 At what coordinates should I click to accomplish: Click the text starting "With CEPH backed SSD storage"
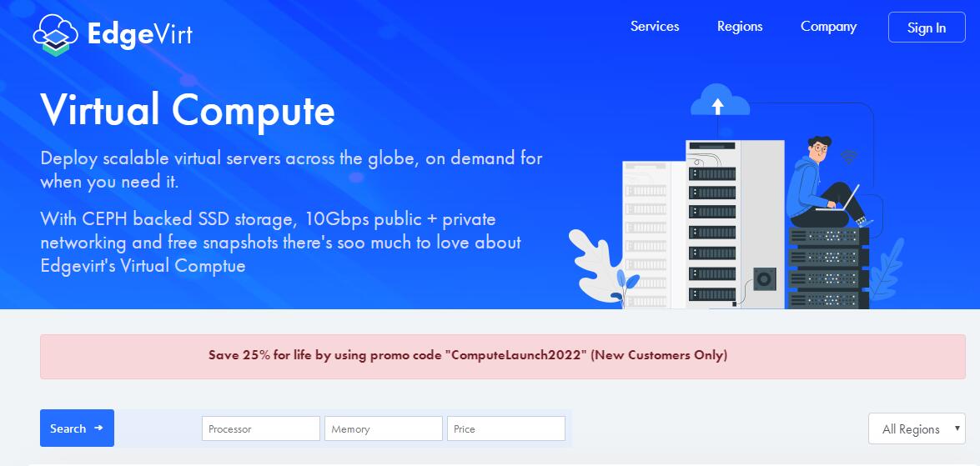pyautogui.click(x=280, y=243)
